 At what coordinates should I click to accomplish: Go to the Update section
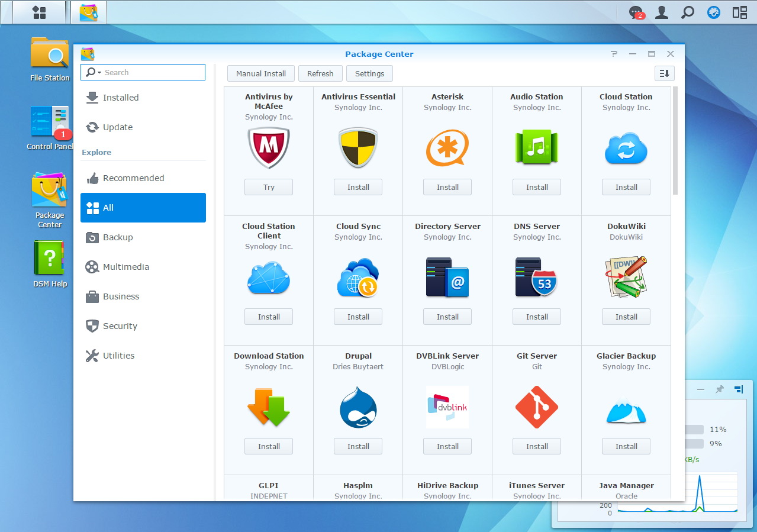143,127
